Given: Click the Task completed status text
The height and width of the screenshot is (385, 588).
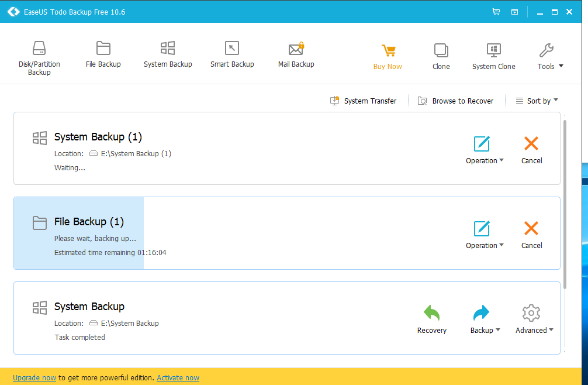Looking at the screenshot, I should click(x=80, y=338).
